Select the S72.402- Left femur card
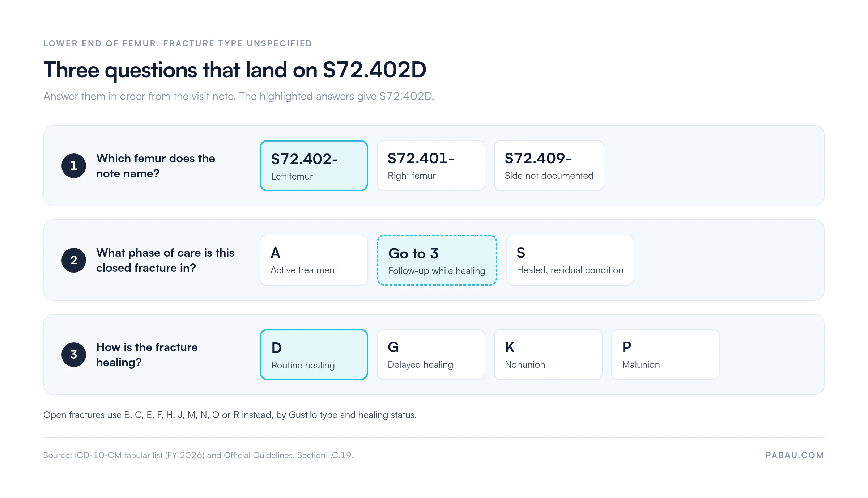Image resolution: width=868 pixels, height=498 pixels. tap(314, 165)
